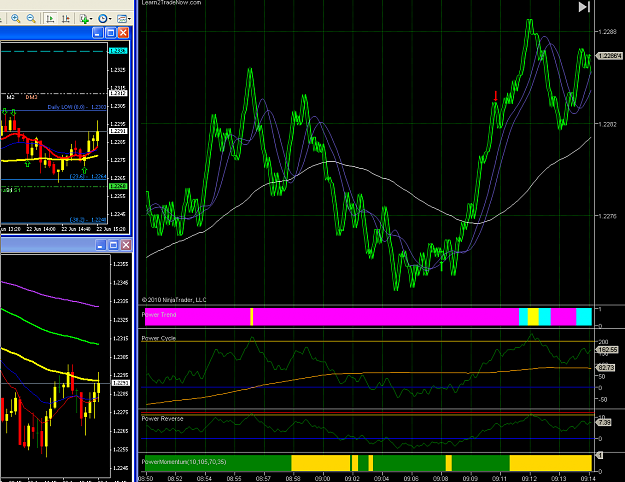Click the last yellow PowerMomentum block

coord(550,463)
